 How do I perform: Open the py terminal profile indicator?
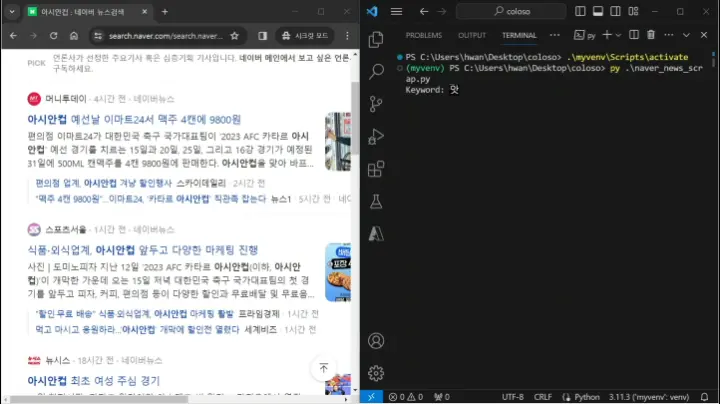[585, 35]
